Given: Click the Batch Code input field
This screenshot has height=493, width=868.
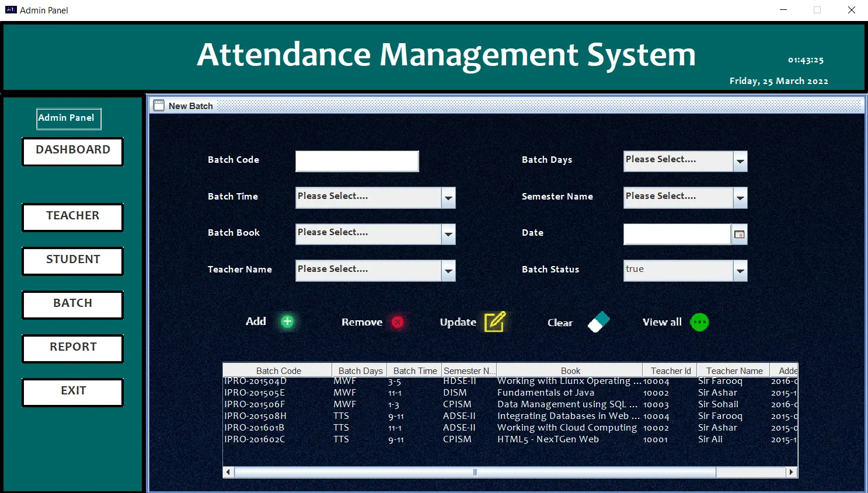Looking at the screenshot, I should click(357, 162).
